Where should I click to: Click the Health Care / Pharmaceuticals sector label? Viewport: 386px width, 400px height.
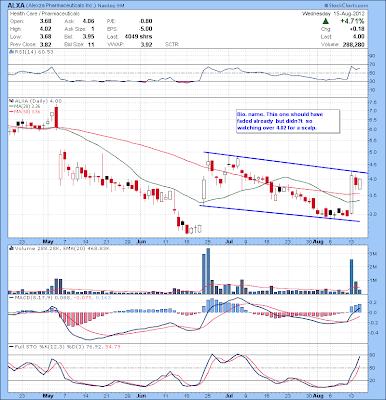45,14
